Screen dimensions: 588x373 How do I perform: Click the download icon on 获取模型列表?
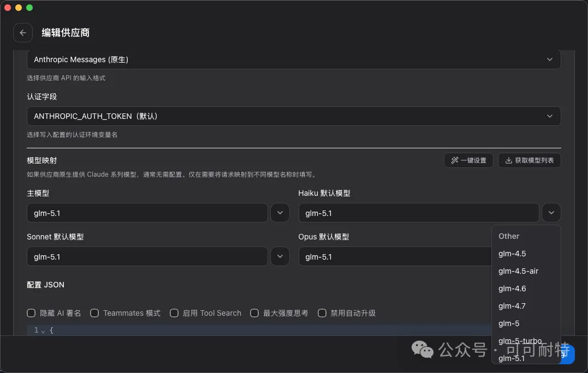[x=508, y=160]
